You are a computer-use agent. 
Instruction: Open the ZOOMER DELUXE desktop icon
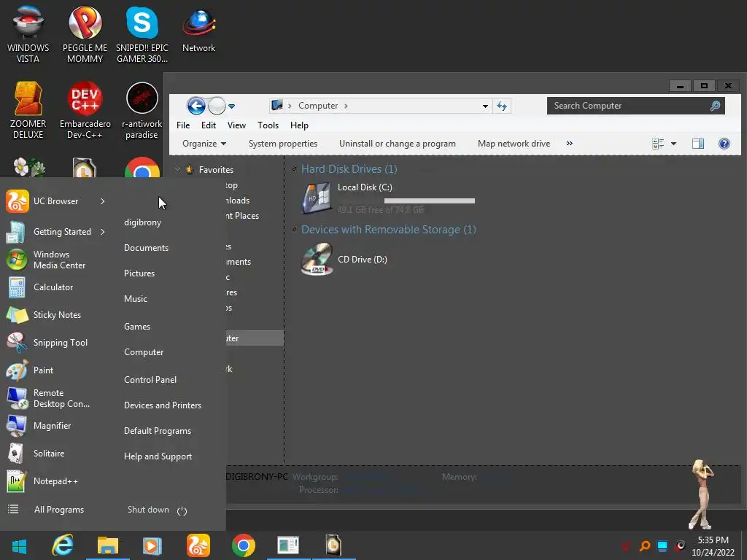28,110
